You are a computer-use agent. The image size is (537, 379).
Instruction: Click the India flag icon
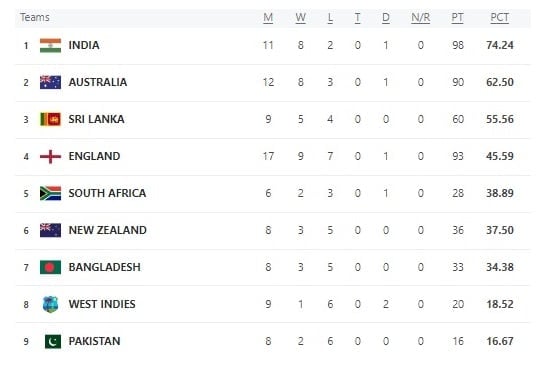pos(50,45)
